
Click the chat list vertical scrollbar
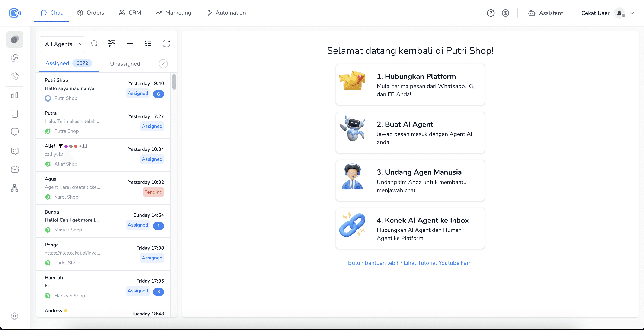[x=174, y=82]
